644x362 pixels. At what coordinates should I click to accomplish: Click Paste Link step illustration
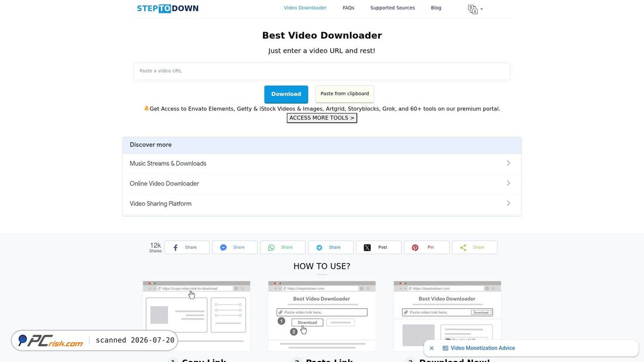click(321, 316)
